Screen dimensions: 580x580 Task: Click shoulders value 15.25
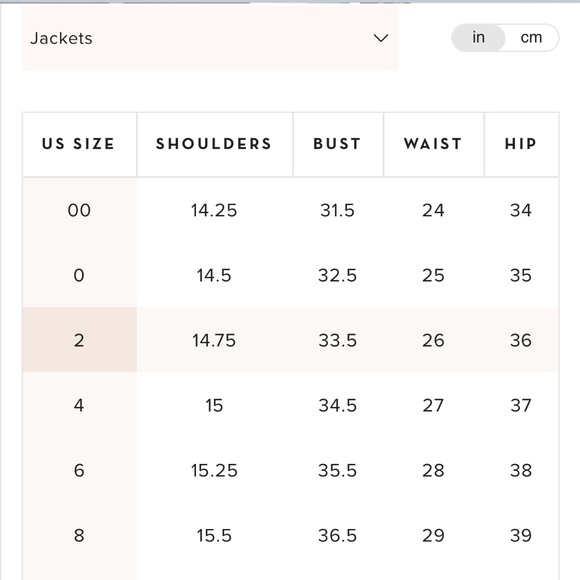click(214, 471)
